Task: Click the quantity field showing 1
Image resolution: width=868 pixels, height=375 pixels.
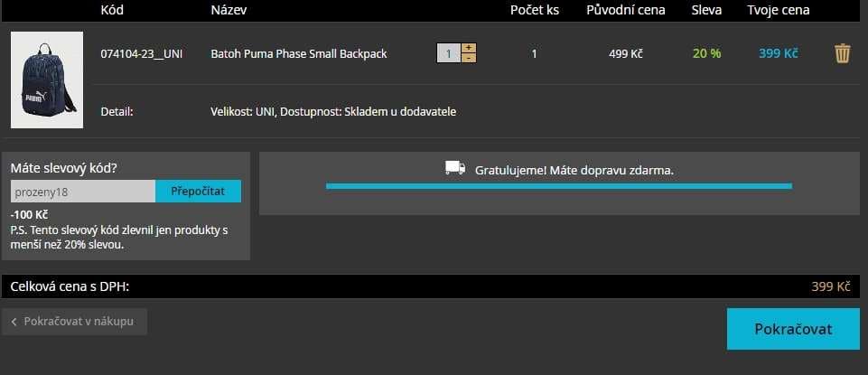Action: tap(449, 53)
